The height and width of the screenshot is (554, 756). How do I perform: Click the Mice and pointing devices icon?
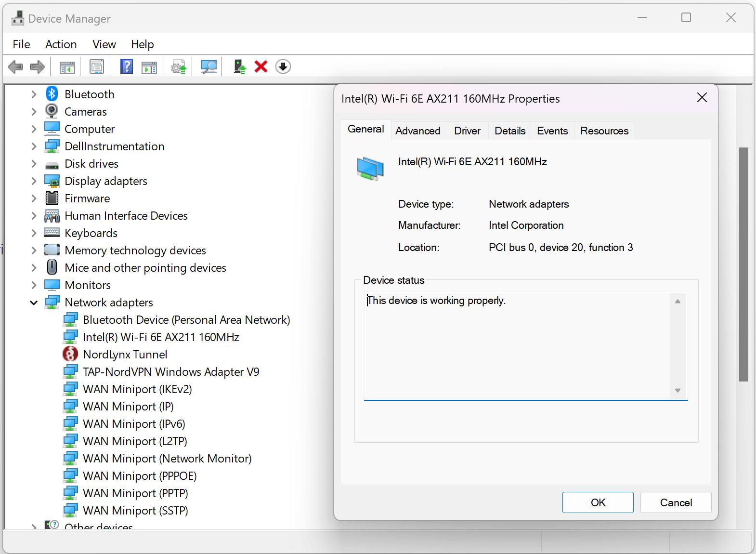point(52,267)
